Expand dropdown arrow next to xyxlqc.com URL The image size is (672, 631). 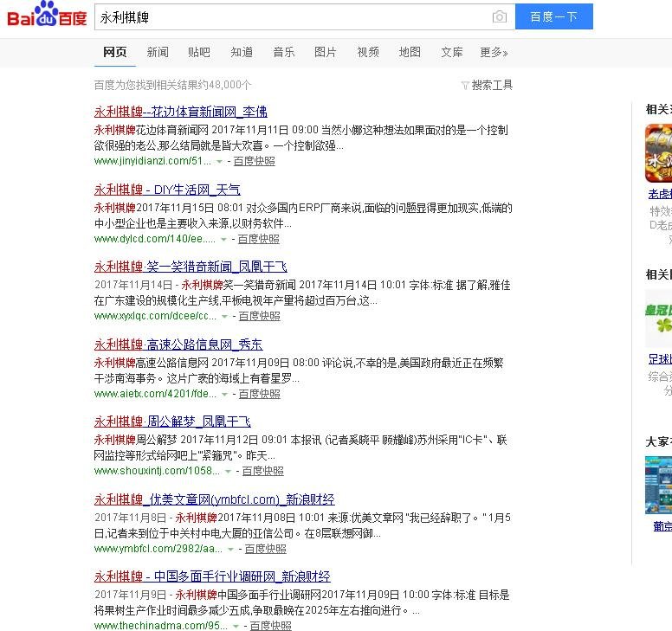click(224, 317)
